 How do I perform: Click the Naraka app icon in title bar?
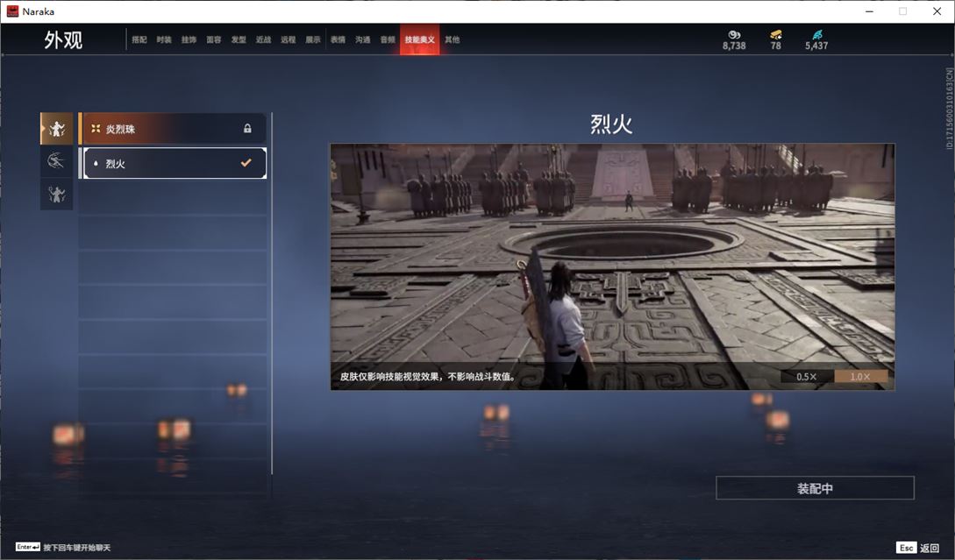pyautogui.click(x=12, y=11)
